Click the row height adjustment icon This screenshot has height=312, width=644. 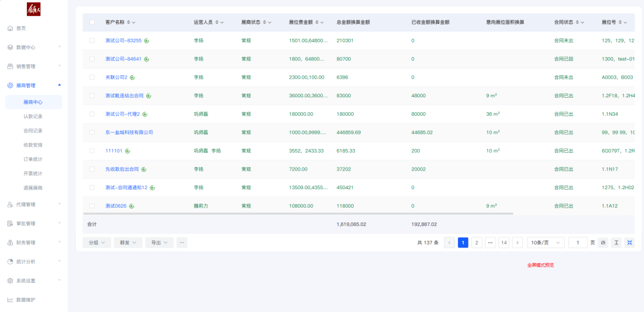point(616,243)
